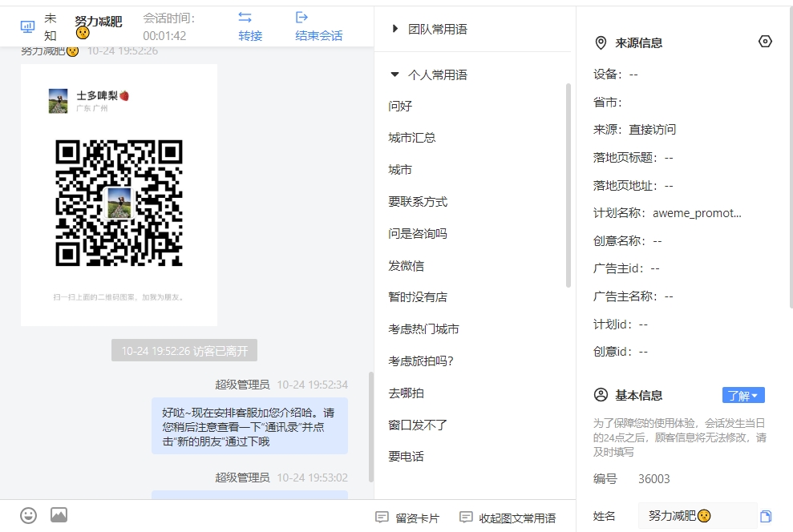793x532 pixels.
Task: Open the 了解 dropdown
Action: (743, 395)
